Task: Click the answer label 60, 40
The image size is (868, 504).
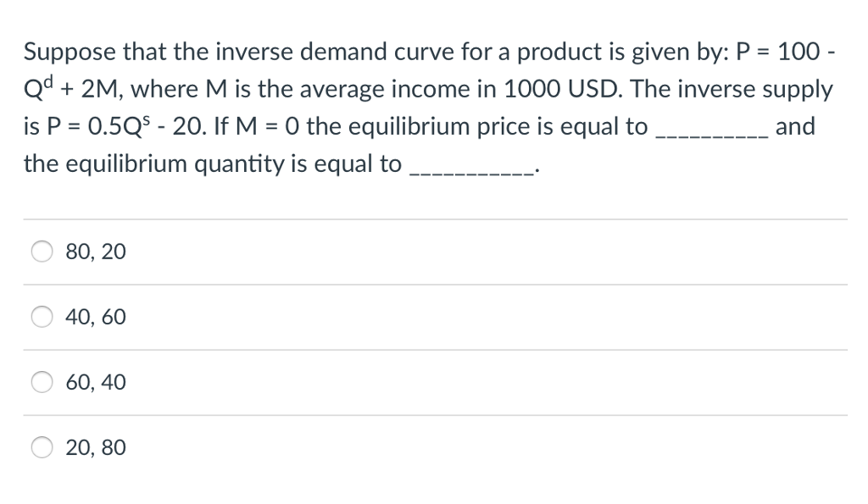Action: [x=95, y=382]
